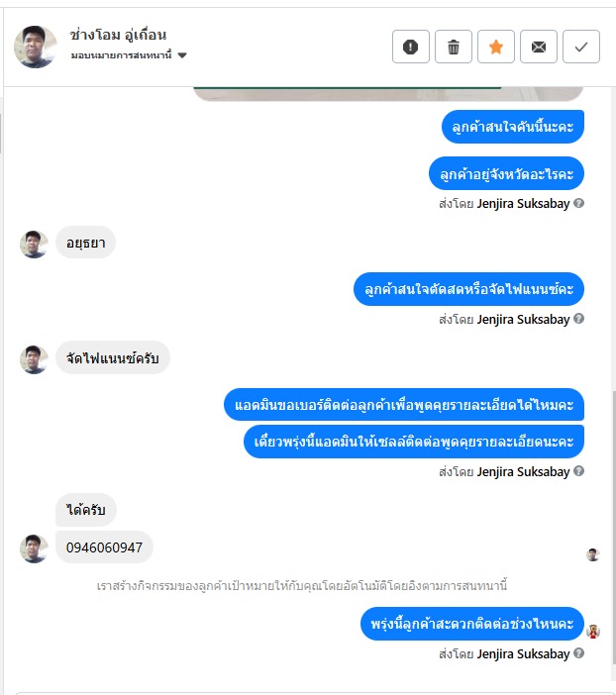Viewport: 616px width, 695px height.
Task: Select the phone number 0946060947 message
Action: [x=104, y=547]
